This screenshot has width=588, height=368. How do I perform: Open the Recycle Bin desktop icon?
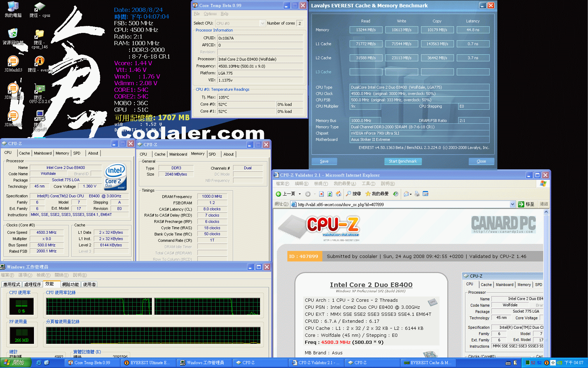pos(13,36)
